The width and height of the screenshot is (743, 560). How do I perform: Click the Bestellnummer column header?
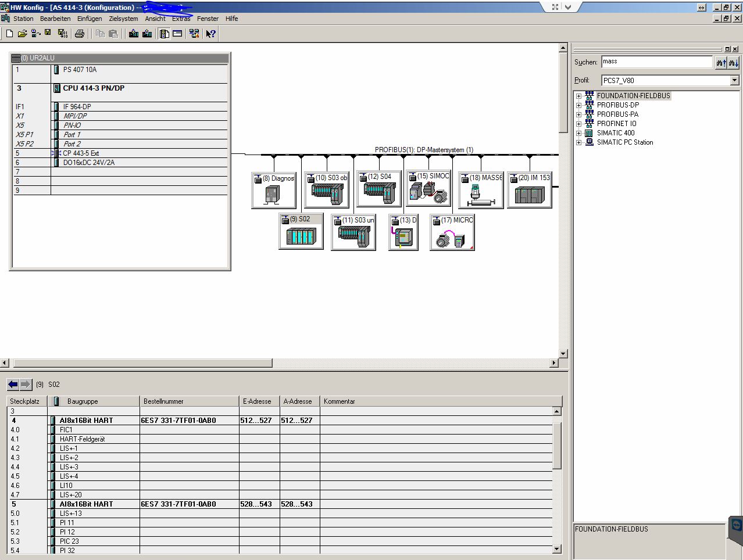[x=190, y=401]
